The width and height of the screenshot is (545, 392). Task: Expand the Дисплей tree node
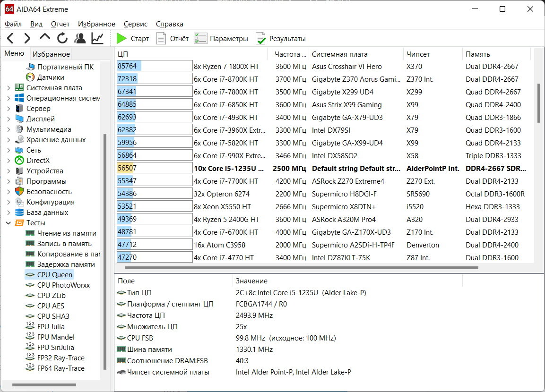(9, 119)
